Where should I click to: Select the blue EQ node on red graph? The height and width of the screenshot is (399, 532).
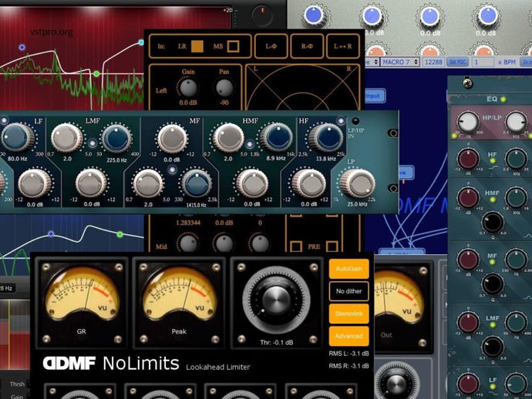(22, 47)
